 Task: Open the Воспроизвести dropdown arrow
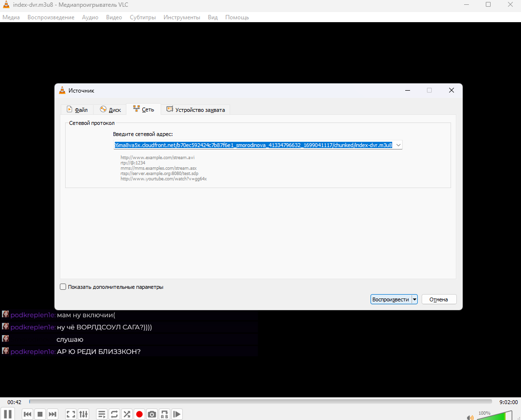415,299
